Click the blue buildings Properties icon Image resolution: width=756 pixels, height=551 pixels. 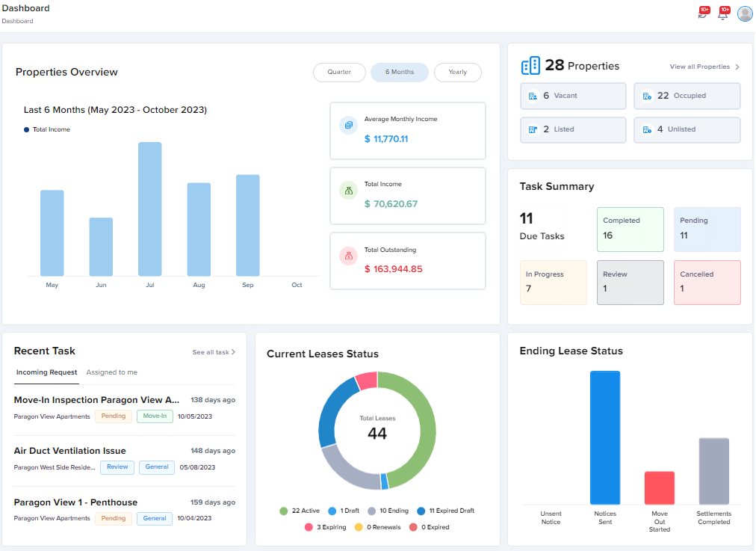530,66
